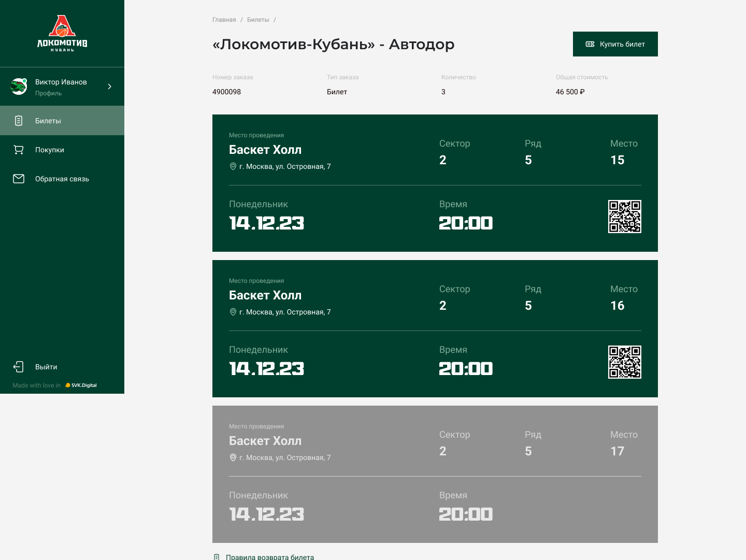Click seat number 15 value
The image size is (746, 560).
(x=617, y=160)
